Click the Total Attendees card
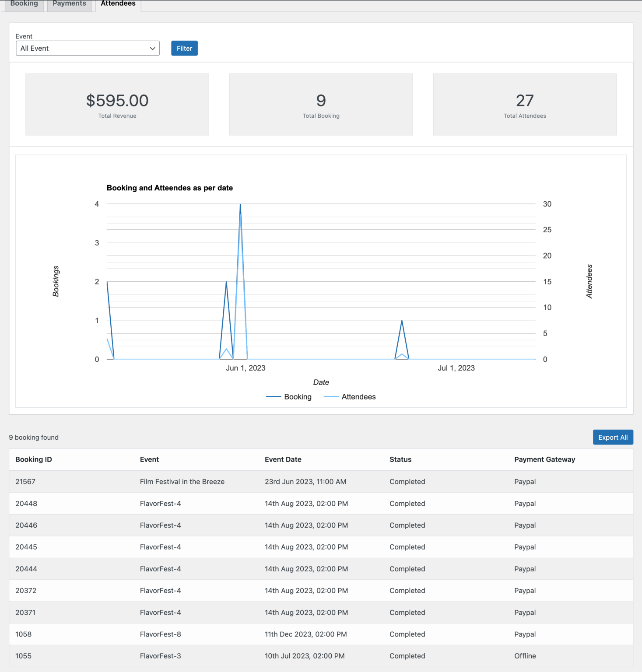Image resolution: width=642 pixels, height=672 pixels. (x=524, y=104)
